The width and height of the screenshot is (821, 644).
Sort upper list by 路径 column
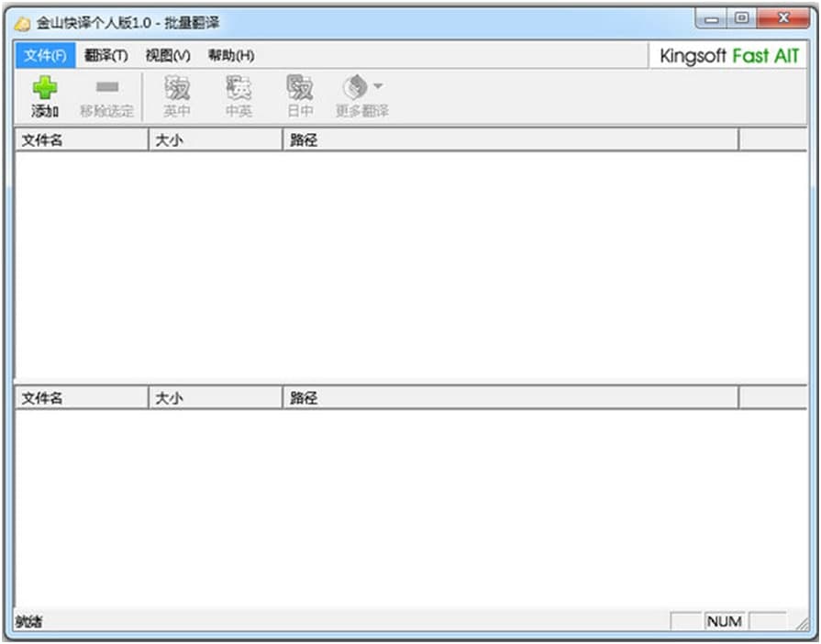pos(511,140)
